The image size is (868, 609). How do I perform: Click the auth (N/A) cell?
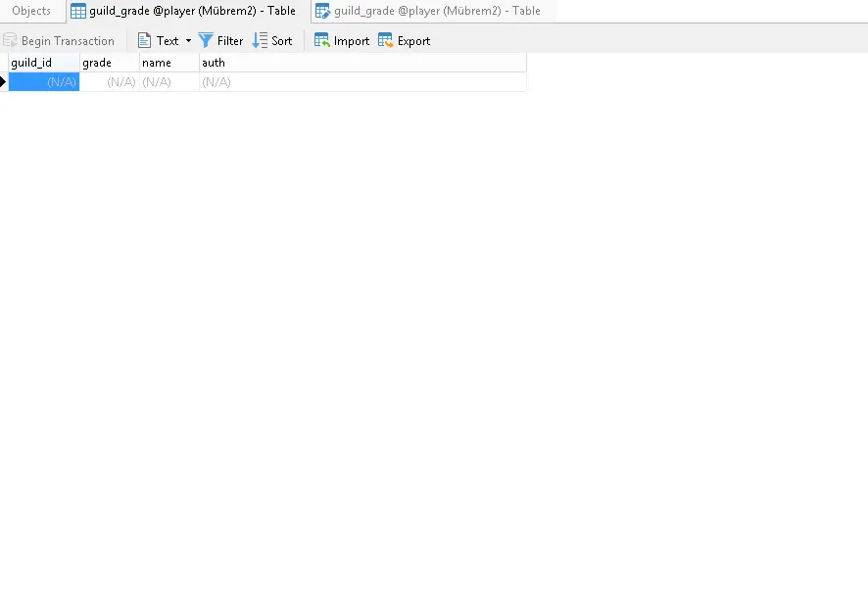click(362, 82)
